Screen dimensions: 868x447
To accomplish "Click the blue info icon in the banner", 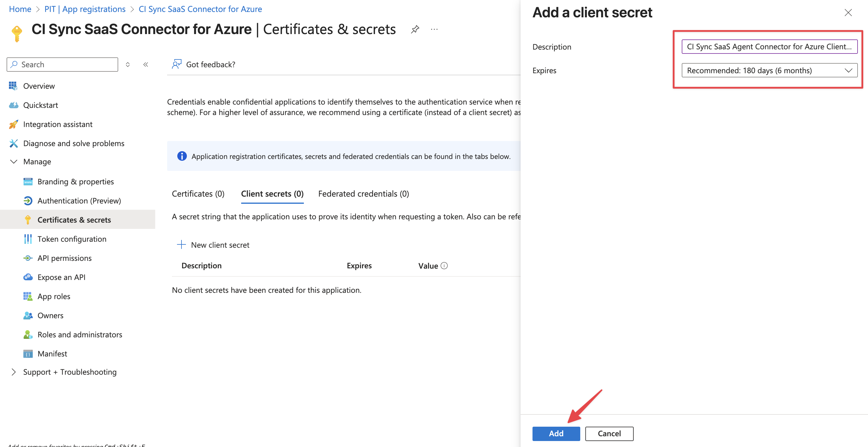I will point(181,156).
